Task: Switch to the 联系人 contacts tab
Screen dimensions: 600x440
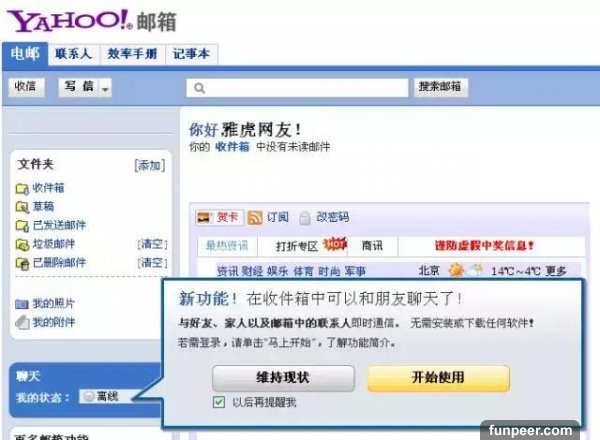Action: point(73,54)
